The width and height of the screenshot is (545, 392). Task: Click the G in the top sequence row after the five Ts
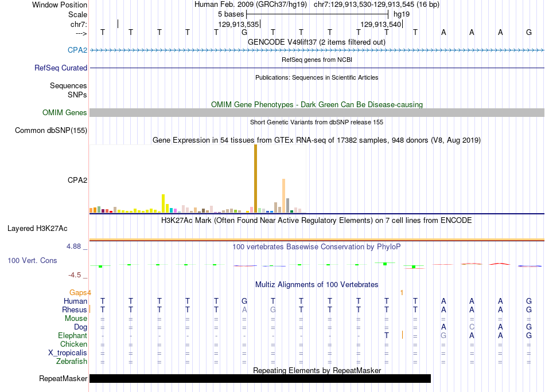(x=244, y=32)
